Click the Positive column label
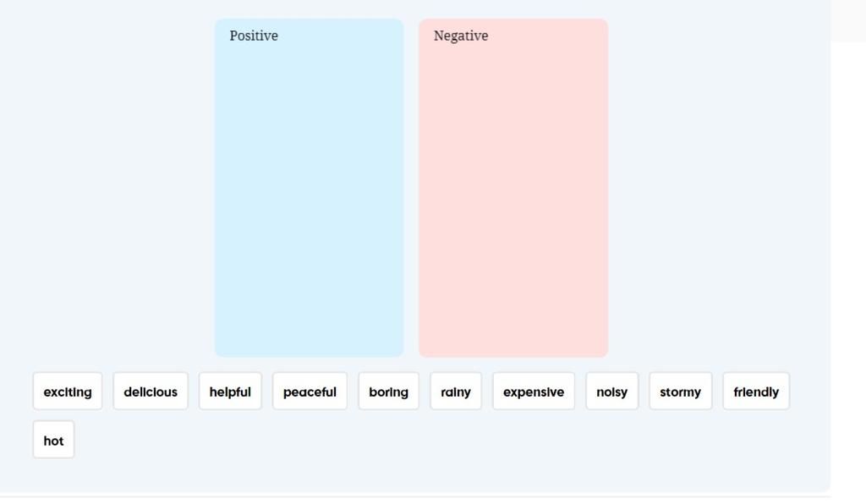Screen dimensions: 866x504 tap(253, 36)
